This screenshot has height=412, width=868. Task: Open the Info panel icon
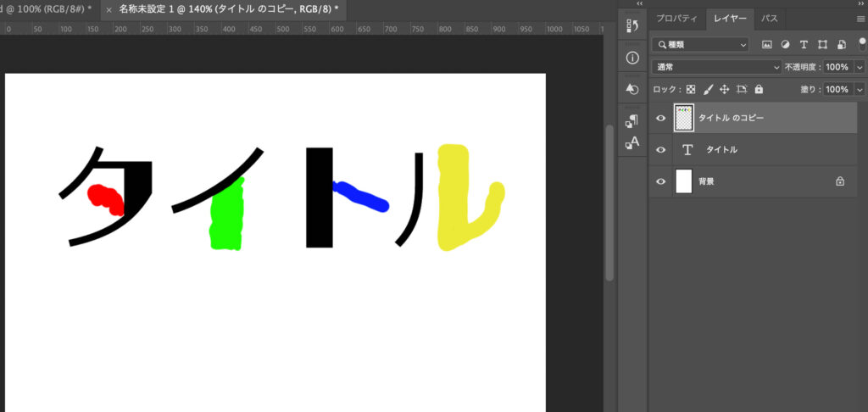[632, 58]
